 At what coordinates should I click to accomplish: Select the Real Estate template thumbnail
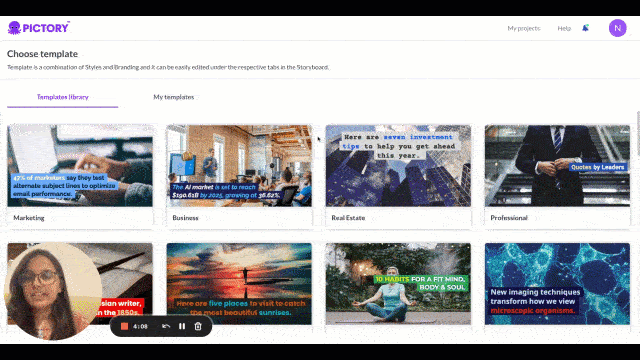[x=398, y=166]
